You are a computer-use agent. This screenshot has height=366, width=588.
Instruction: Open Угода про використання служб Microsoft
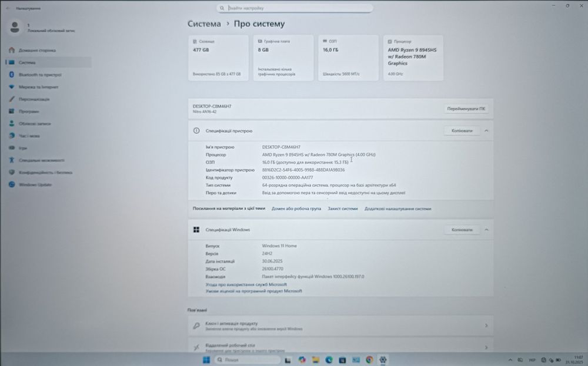[x=246, y=284]
